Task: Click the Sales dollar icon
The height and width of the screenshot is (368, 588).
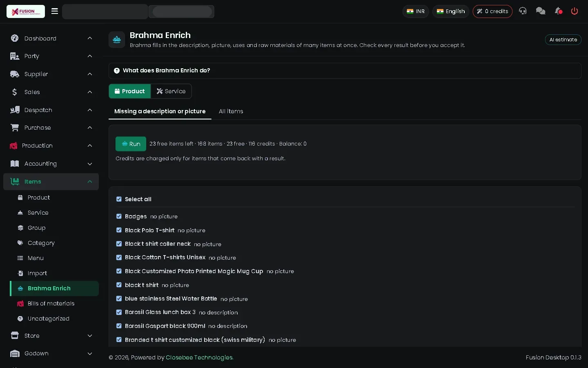Action: click(x=15, y=92)
